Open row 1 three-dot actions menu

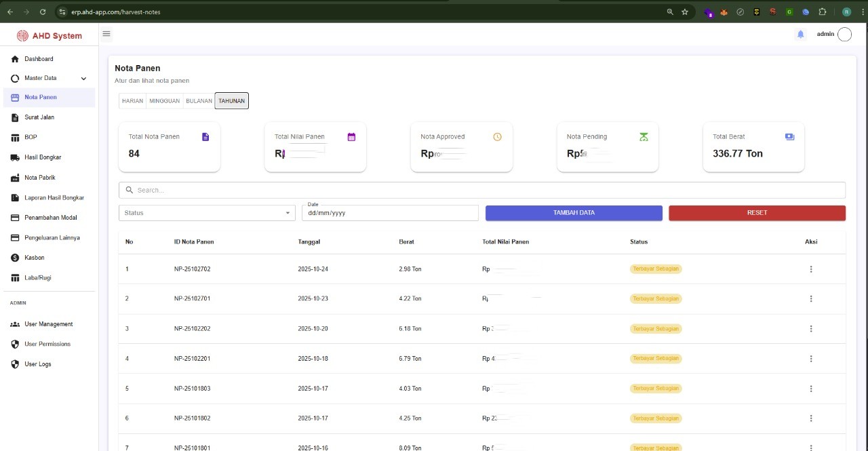tap(811, 269)
